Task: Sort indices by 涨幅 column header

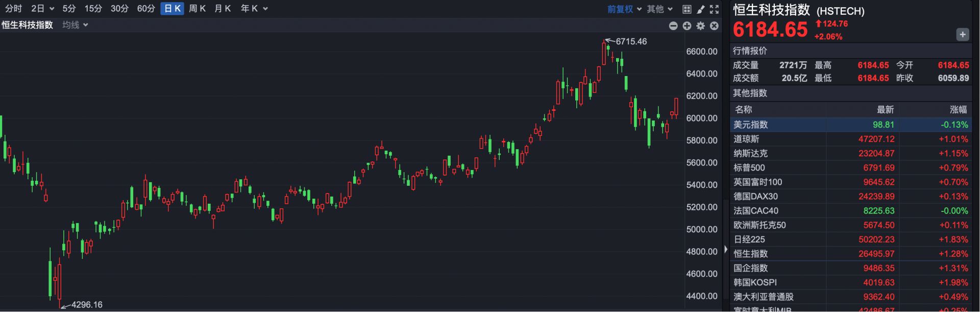Action: click(x=958, y=110)
